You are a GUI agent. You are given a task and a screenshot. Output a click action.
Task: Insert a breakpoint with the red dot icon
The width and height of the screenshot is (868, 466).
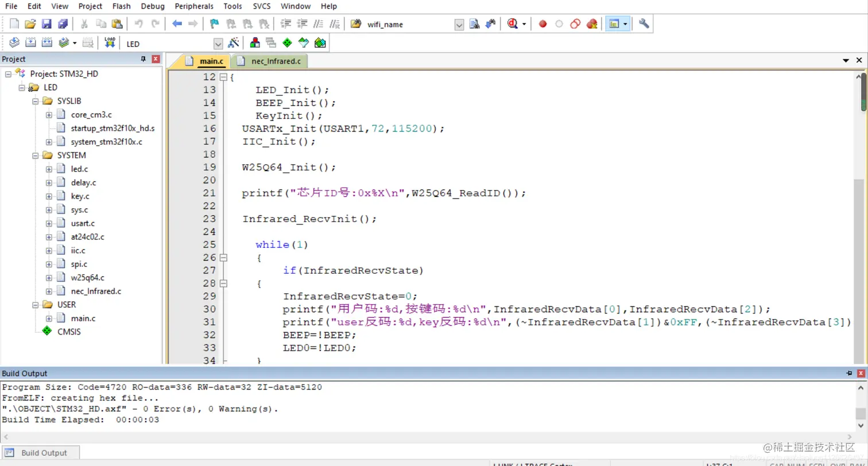[x=542, y=24]
